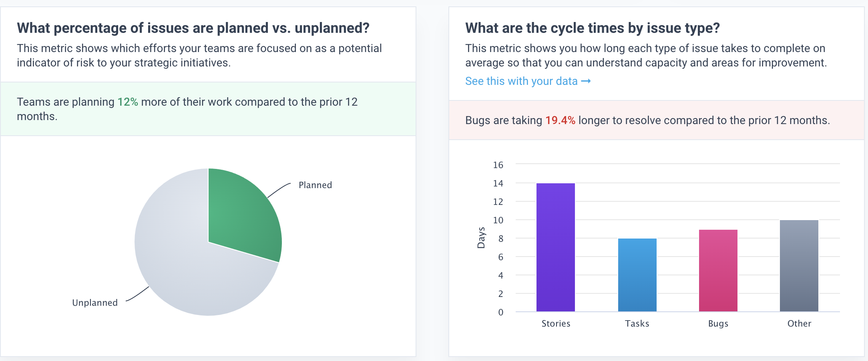Click the 'Unplanned' pie chart label
Screen dimensions: 868x361
point(94,303)
